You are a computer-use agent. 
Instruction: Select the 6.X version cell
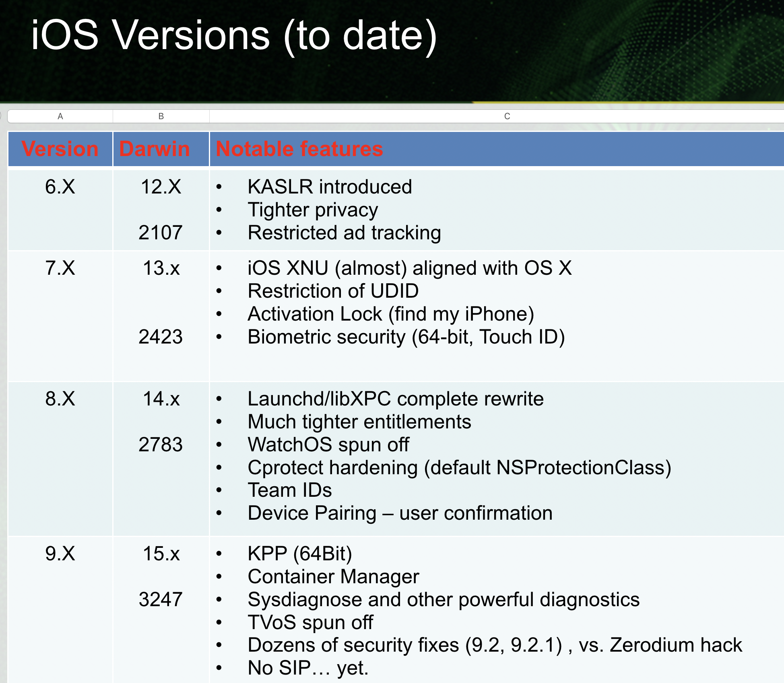60,187
